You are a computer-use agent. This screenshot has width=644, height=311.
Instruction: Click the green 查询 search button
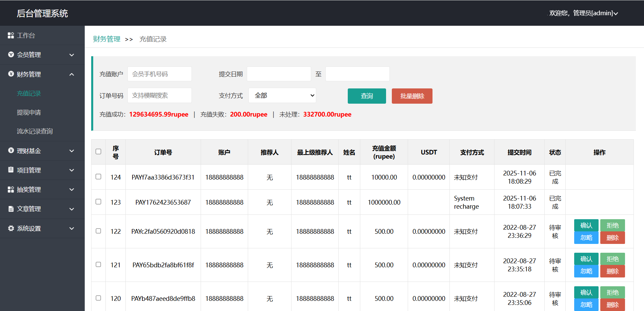point(367,96)
